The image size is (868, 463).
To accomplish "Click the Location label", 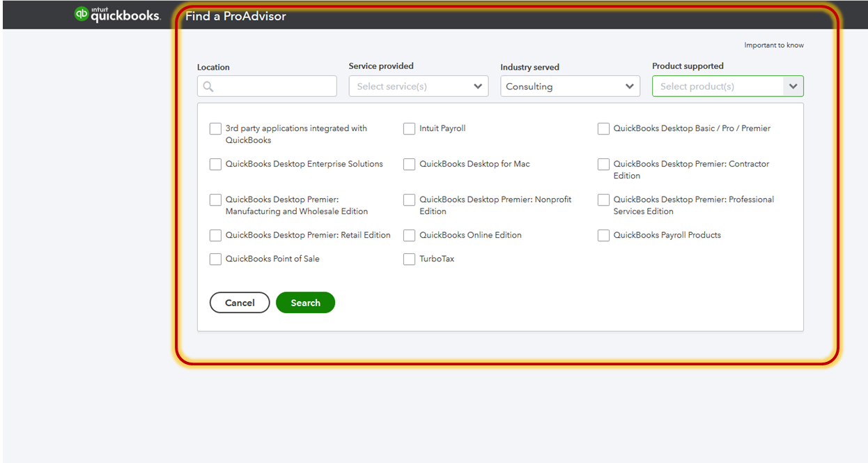I will tap(213, 68).
